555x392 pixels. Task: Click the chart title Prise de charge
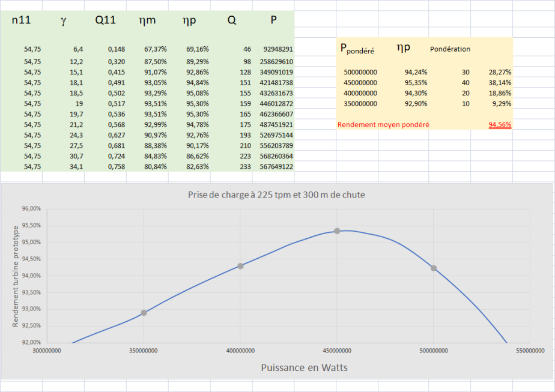[276, 194]
